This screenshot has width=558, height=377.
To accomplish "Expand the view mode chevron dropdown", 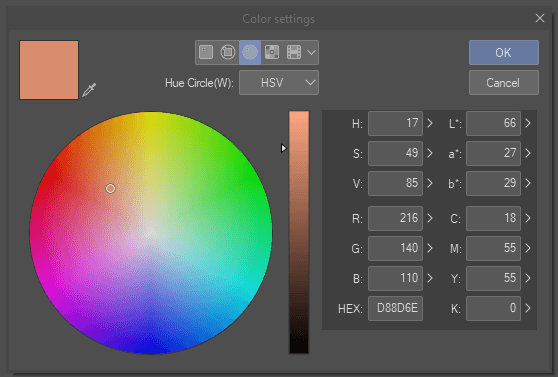I will click(x=311, y=52).
